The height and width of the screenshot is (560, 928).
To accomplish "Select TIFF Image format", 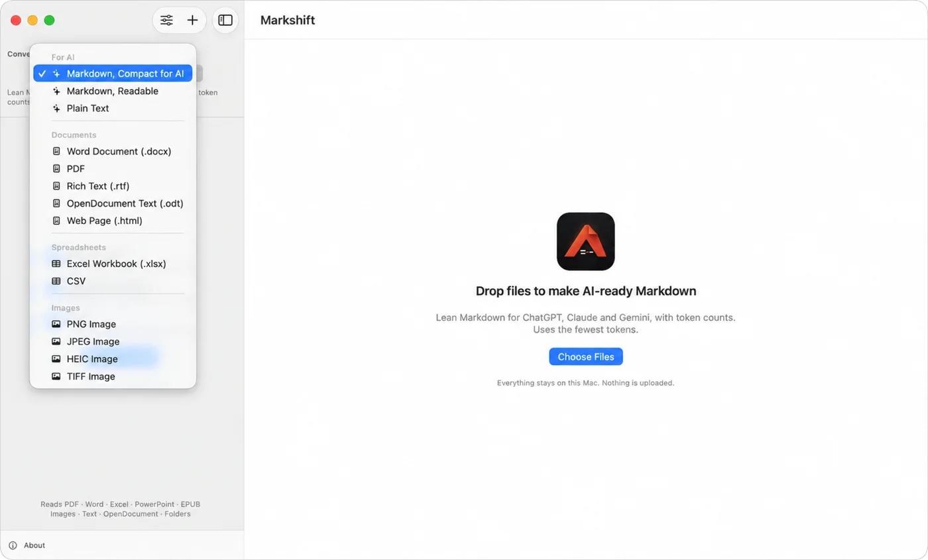I will point(113,376).
